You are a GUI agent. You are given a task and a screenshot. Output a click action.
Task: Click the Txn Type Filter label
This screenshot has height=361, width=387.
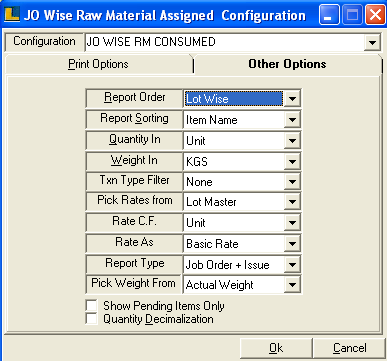pyautogui.click(x=134, y=180)
